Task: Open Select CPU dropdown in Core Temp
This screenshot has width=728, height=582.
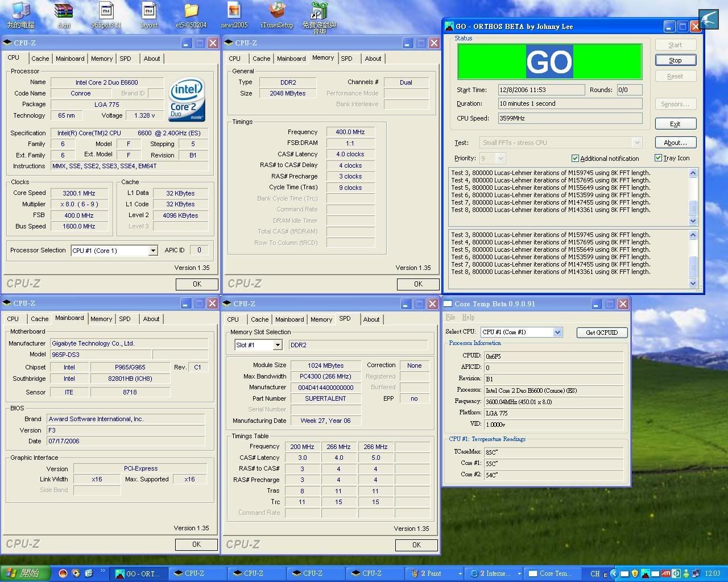Action: point(557,332)
